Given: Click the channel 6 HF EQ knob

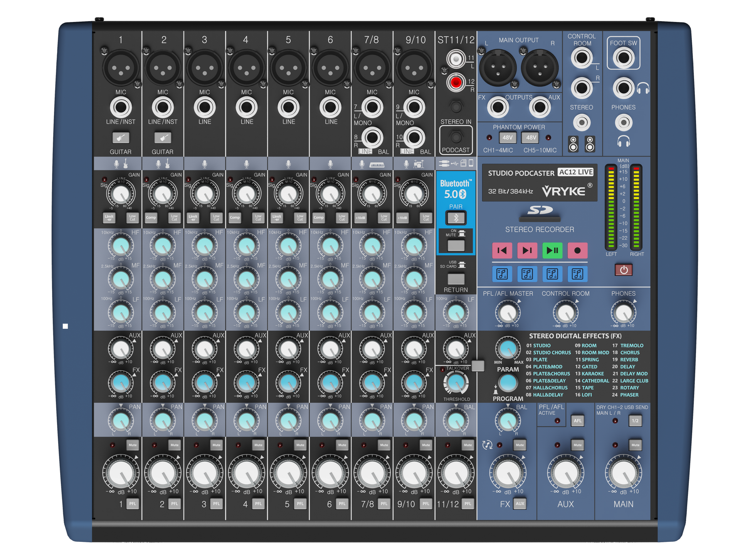Looking at the screenshot, I should point(330,246).
